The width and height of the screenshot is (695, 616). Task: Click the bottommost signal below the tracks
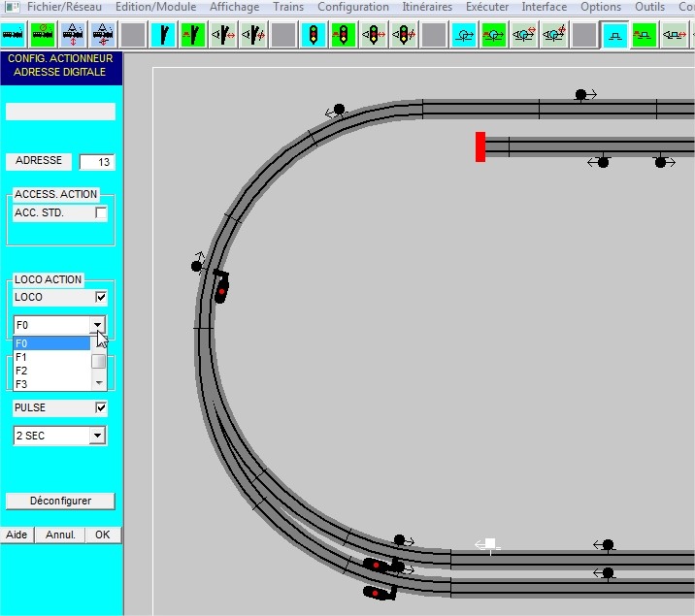point(380,592)
